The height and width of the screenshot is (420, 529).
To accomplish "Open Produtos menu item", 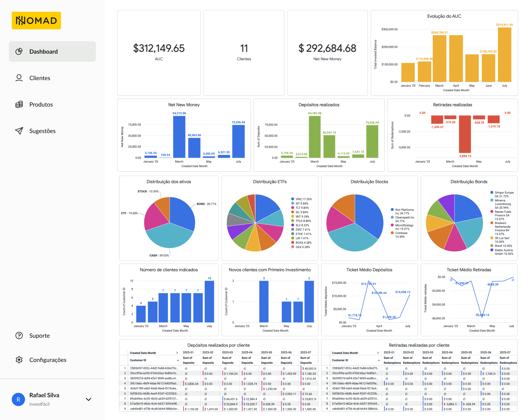I will coord(52,104).
